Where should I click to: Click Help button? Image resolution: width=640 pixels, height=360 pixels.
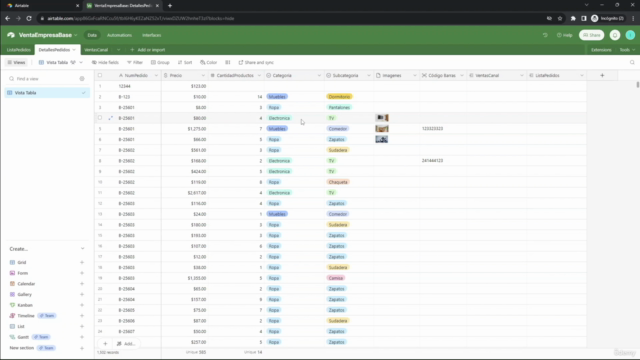pyautogui.click(x=564, y=35)
